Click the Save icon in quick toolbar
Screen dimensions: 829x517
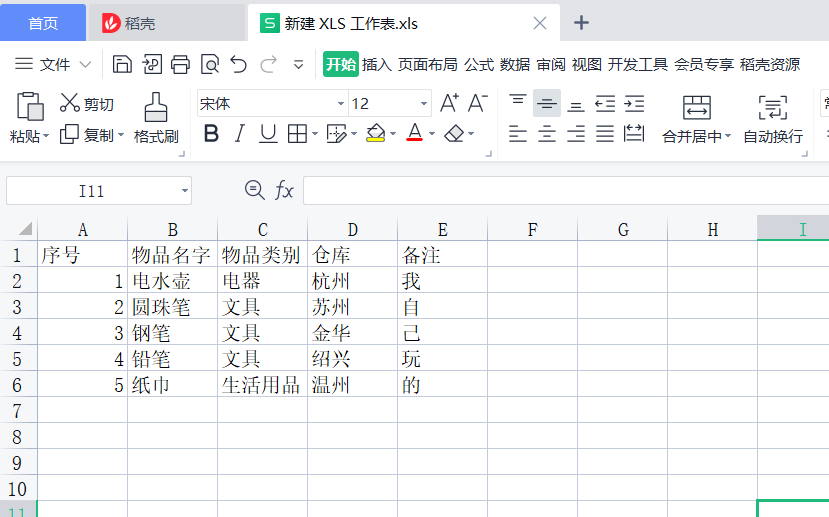click(x=122, y=64)
